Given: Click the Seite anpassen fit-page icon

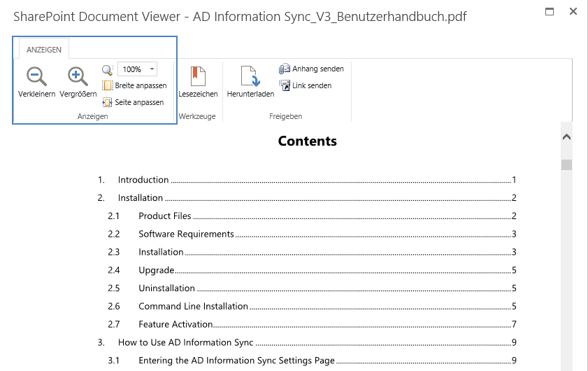Looking at the screenshot, I should pyautogui.click(x=107, y=102).
